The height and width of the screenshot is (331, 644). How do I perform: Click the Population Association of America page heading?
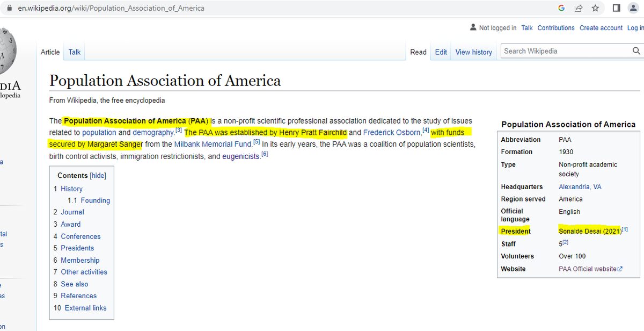pyautogui.click(x=165, y=81)
